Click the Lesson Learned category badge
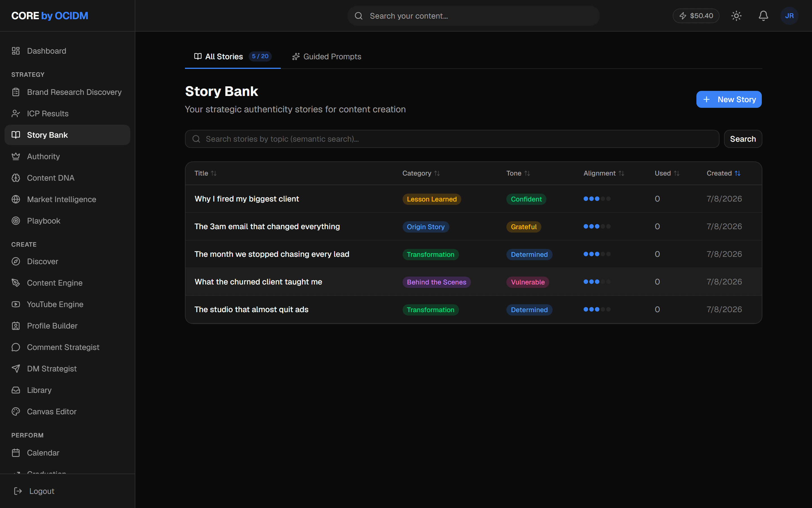This screenshot has height=508, width=812. (x=431, y=199)
